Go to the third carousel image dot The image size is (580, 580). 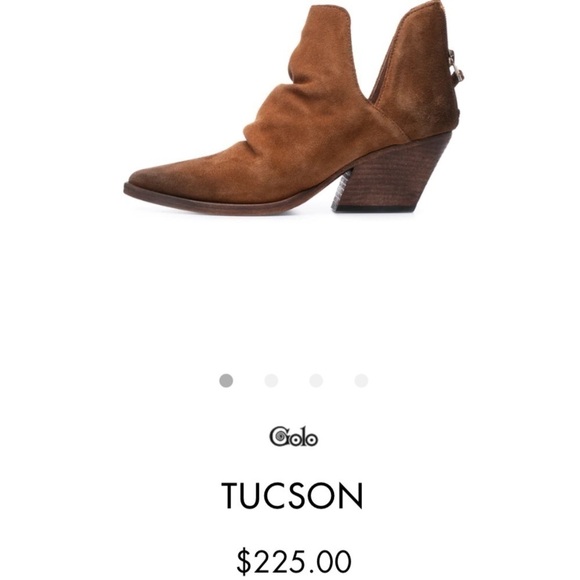[x=316, y=380]
